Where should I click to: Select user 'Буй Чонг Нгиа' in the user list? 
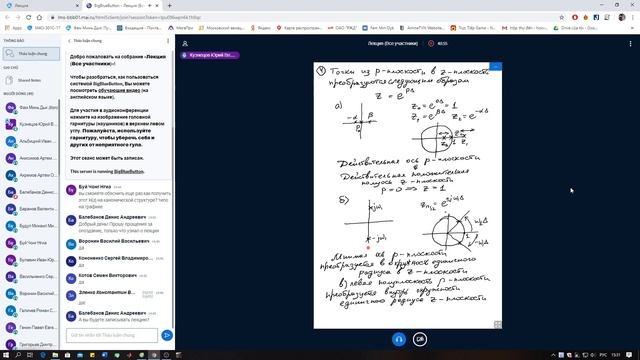31,243
